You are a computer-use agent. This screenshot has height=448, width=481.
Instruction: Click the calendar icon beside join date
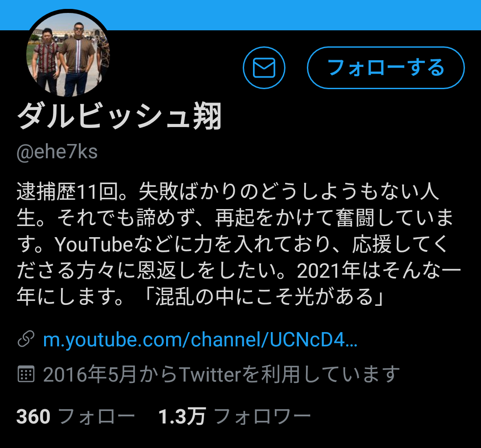(26, 374)
